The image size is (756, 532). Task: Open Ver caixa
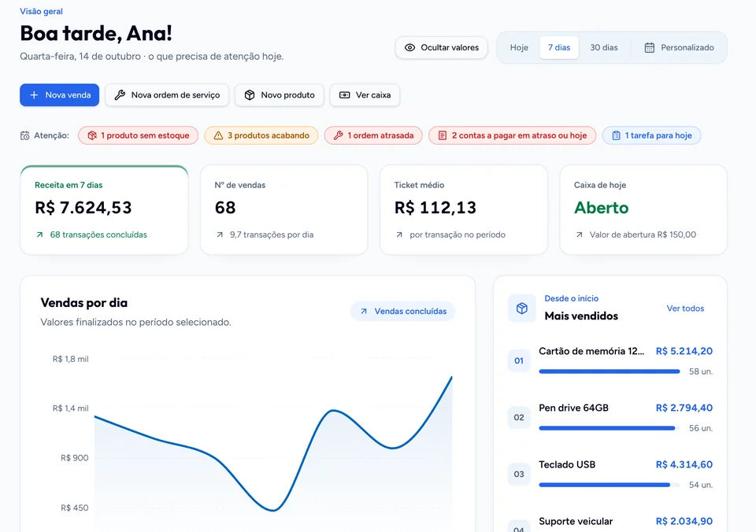coord(365,95)
